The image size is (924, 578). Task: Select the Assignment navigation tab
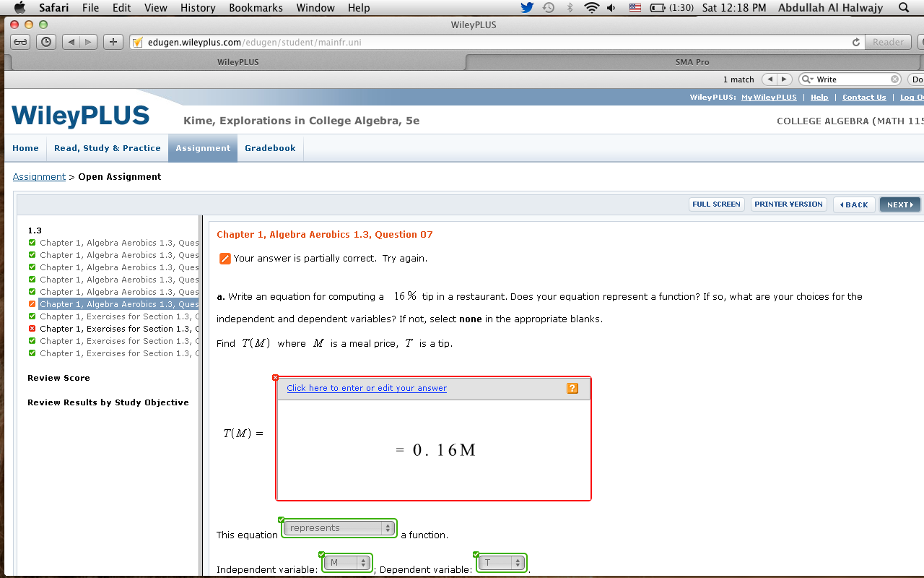(x=203, y=148)
